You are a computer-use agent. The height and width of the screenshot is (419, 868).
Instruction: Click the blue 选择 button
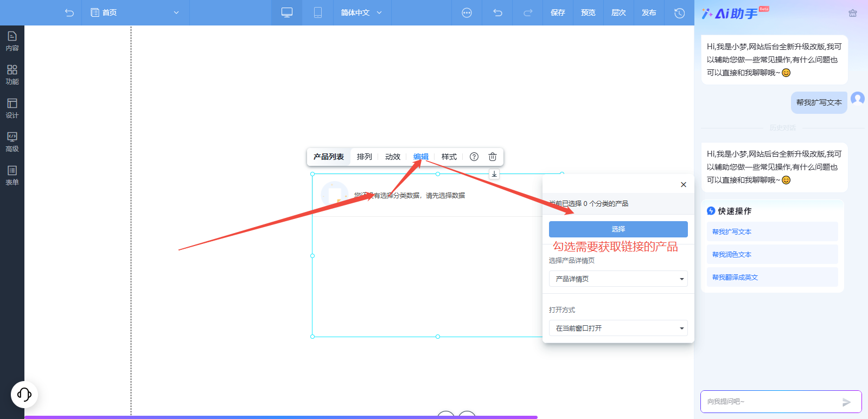click(x=618, y=229)
